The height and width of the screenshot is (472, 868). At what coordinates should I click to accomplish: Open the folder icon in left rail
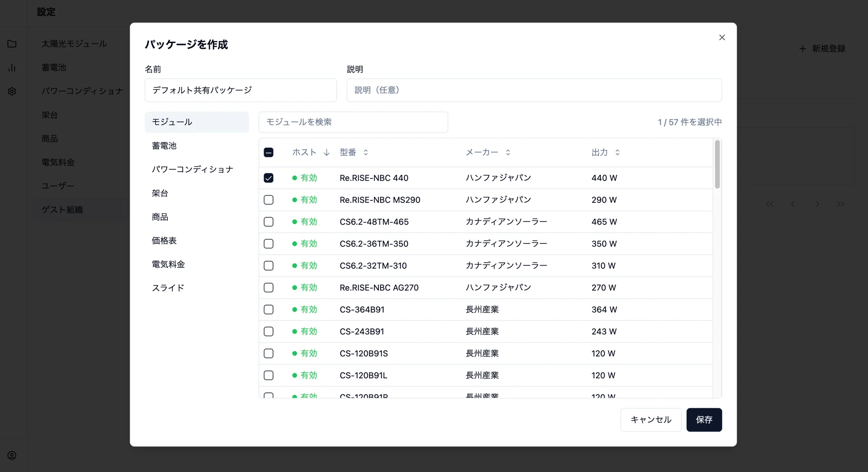(x=12, y=44)
